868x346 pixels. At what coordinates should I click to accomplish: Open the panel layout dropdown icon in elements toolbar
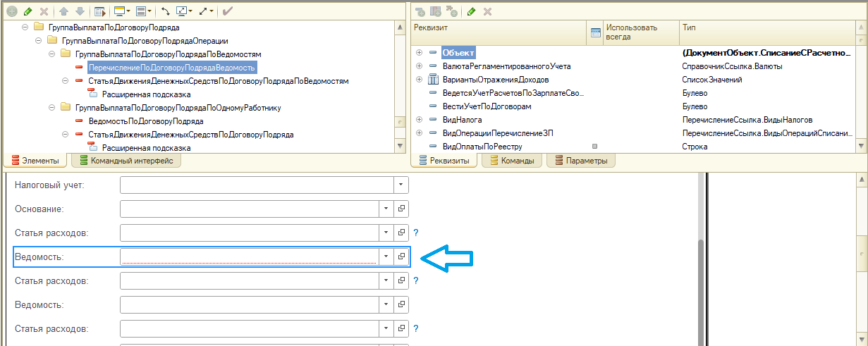[143, 11]
